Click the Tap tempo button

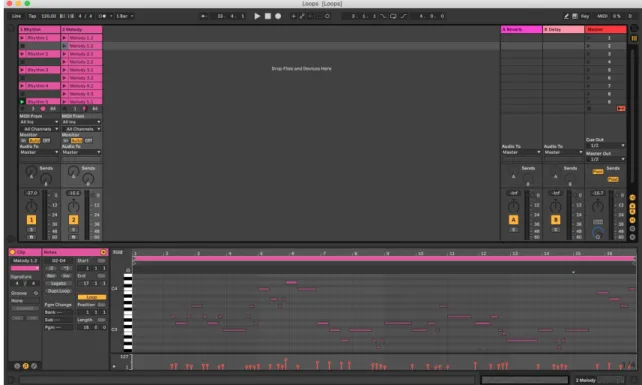(x=32, y=16)
